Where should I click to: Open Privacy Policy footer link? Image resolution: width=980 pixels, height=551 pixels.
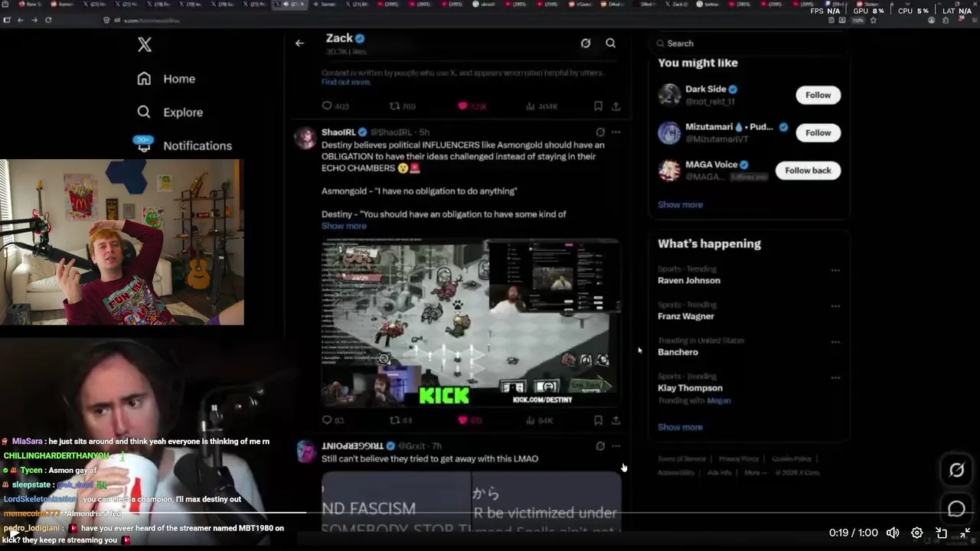point(738,458)
